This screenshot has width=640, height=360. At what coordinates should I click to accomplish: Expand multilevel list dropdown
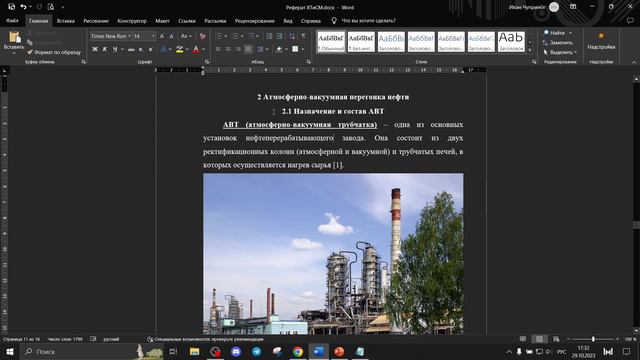[x=258, y=36]
